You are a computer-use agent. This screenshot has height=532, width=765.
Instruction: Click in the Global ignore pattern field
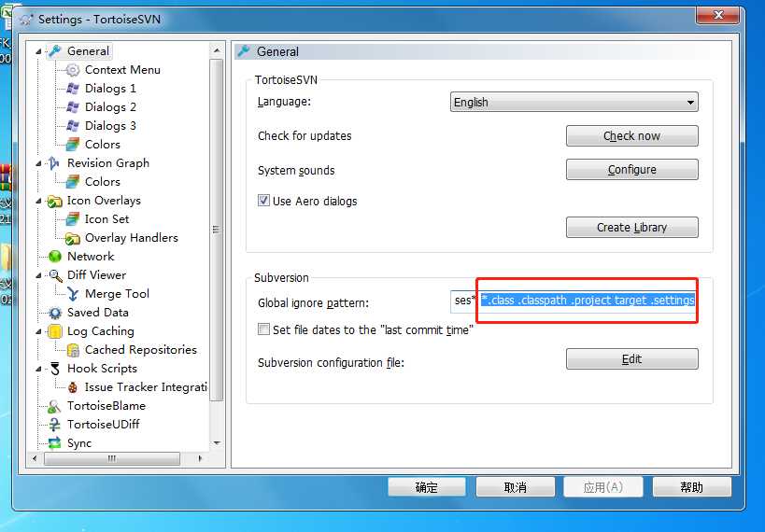pos(574,301)
